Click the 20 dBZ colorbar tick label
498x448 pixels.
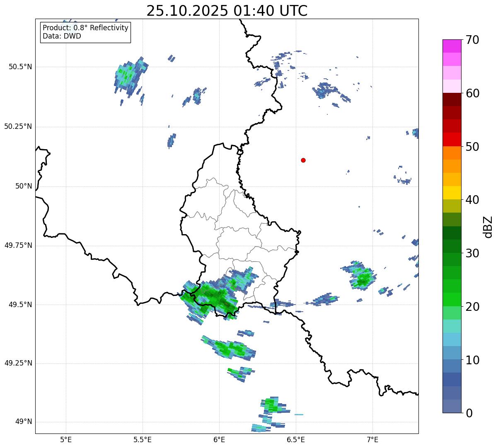[472, 307]
